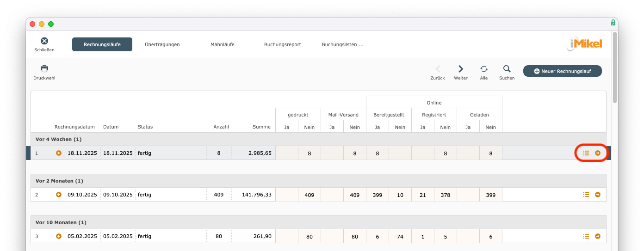Go to next page with Weiter arrow

[460, 69]
